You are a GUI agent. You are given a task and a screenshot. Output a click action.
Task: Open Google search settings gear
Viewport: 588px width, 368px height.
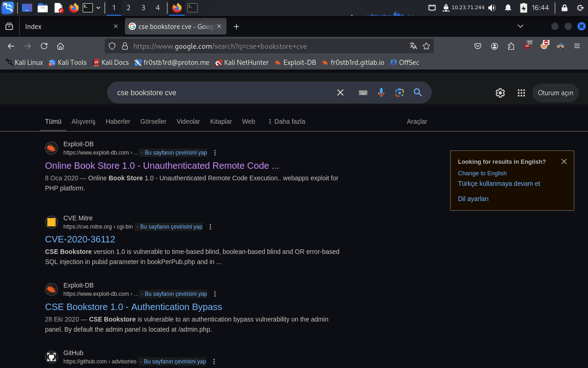(x=500, y=93)
